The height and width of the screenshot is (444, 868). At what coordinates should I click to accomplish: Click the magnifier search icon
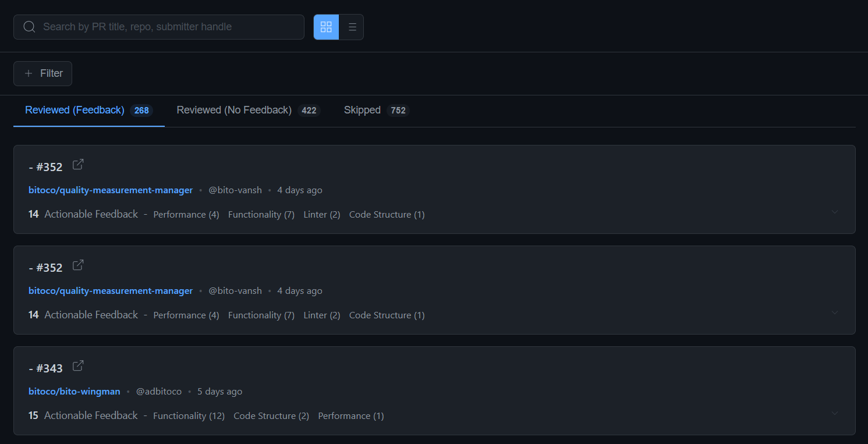pos(29,27)
